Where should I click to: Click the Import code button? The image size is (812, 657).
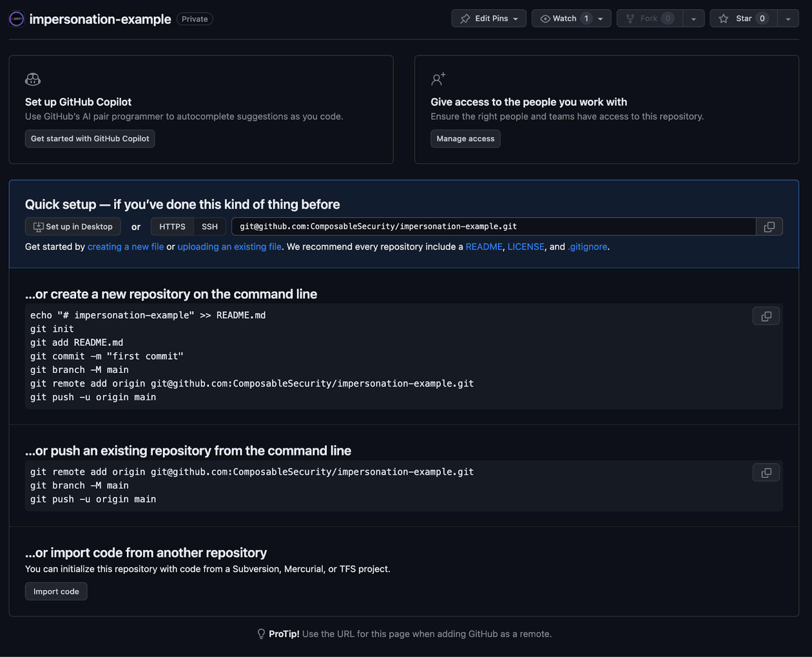click(x=56, y=591)
